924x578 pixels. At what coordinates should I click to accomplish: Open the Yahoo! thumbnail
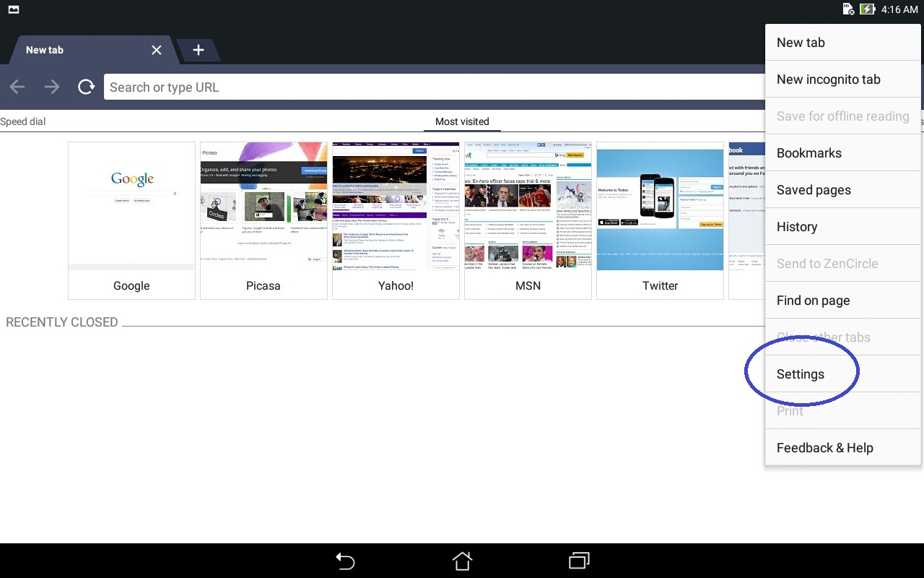pyautogui.click(x=396, y=206)
